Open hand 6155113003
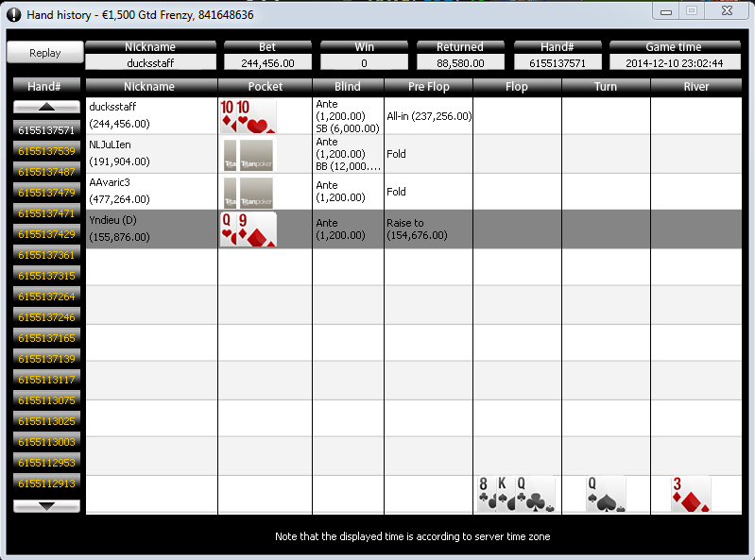755x560 pixels. [46, 442]
